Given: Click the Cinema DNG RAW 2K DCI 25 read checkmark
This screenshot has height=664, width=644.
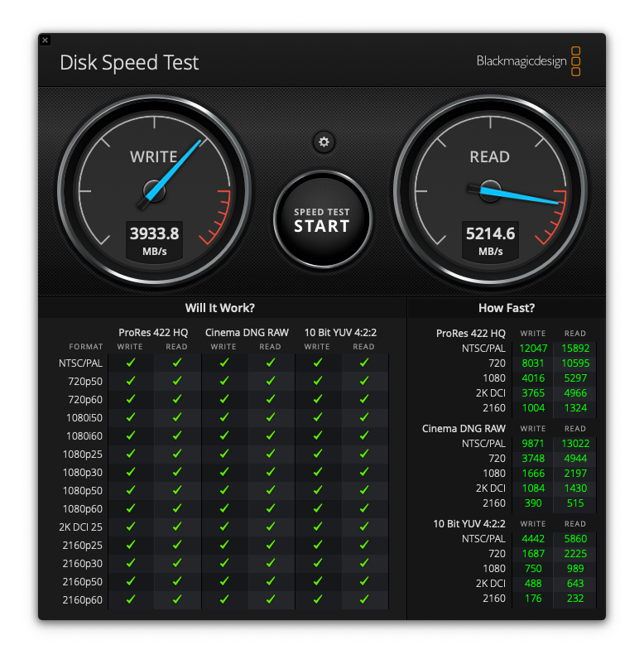Looking at the screenshot, I should pyautogui.click(x=271, y=527).
